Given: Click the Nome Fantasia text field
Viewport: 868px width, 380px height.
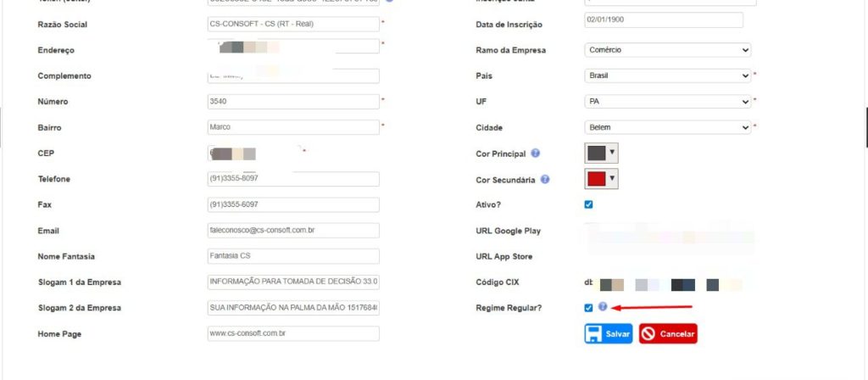Looking at the screenshot, I should tap(292, 256).
